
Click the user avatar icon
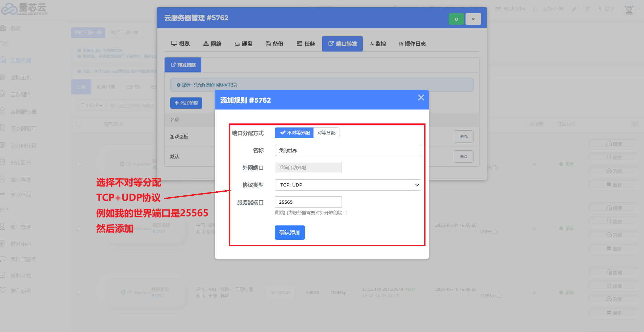pyautogui.click(x=629, y=10)
